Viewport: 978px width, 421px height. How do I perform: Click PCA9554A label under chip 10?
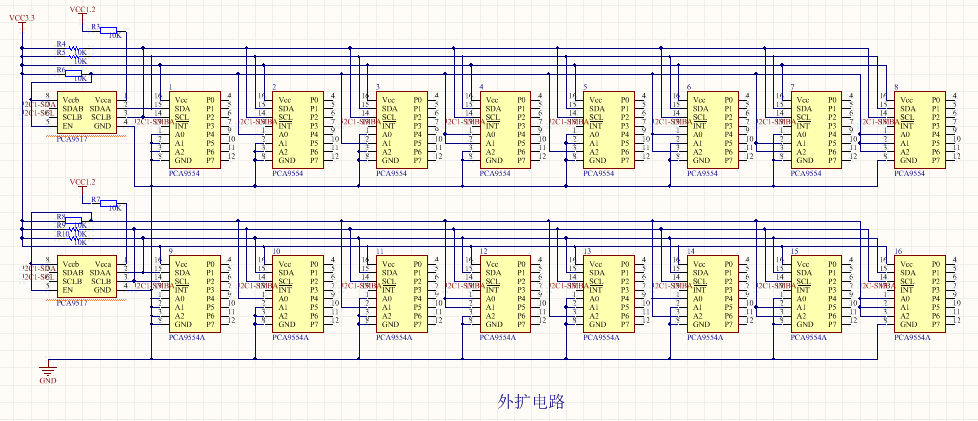coord(291,337)
